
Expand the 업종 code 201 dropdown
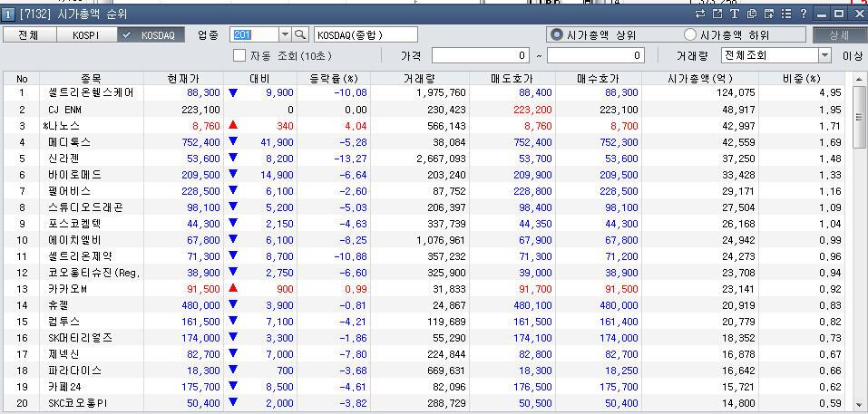284,34
